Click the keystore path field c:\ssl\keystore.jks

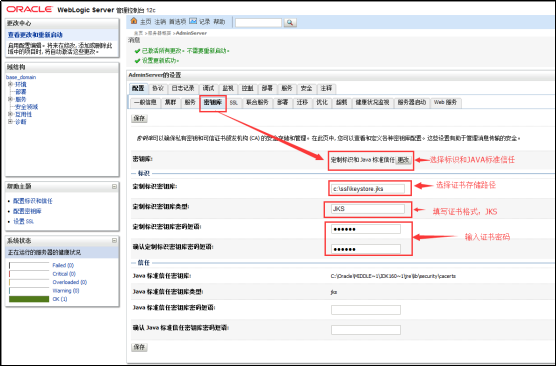[368, 189]
